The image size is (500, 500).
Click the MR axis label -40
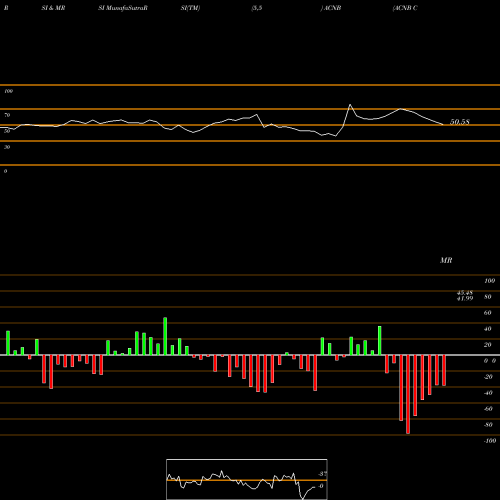[488, 393]
